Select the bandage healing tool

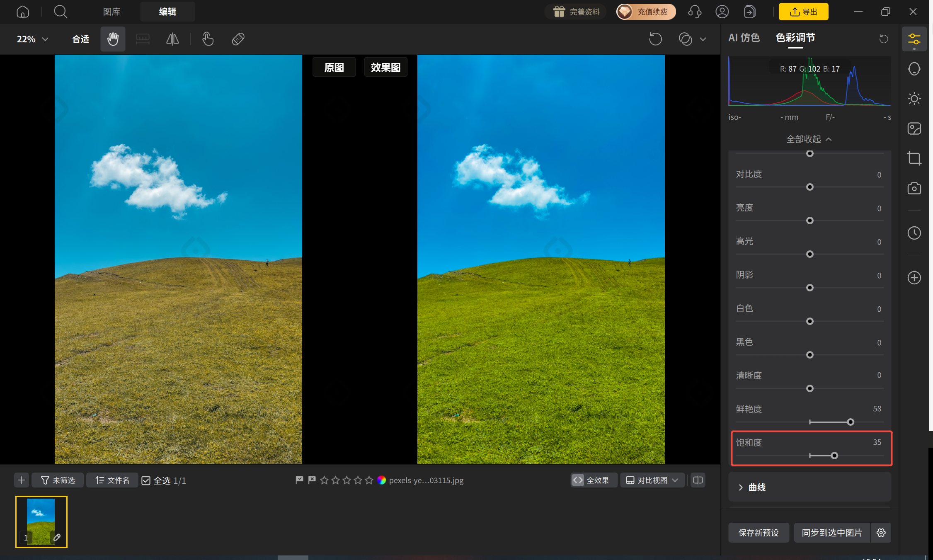[238, 39]
